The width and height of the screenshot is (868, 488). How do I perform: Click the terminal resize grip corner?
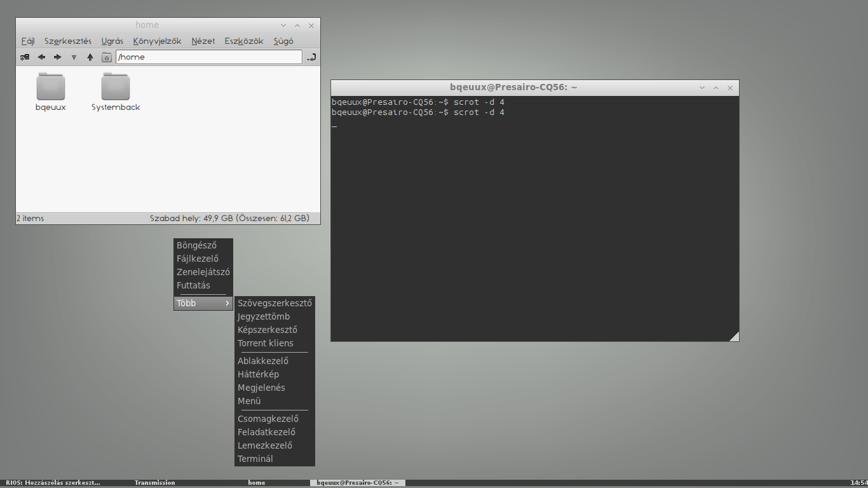click(734, 336)
